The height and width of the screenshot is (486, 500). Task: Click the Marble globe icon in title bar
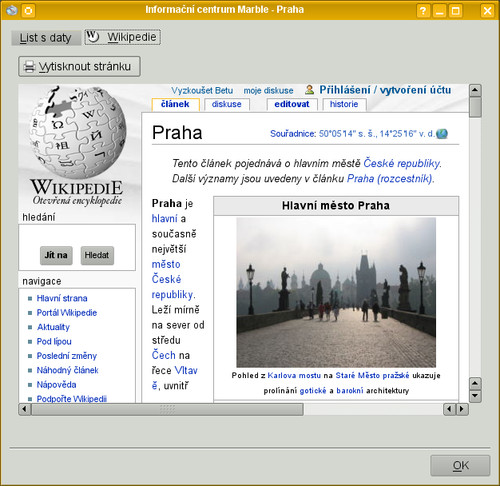(12, 11)
